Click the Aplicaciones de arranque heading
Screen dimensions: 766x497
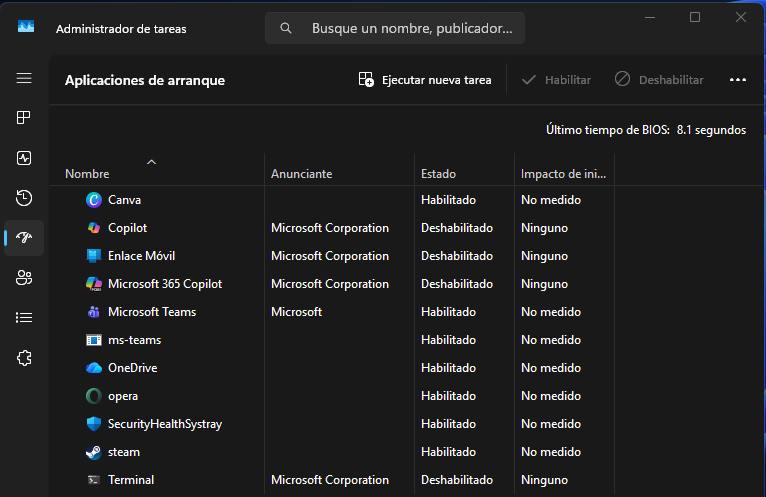point(145,80)
